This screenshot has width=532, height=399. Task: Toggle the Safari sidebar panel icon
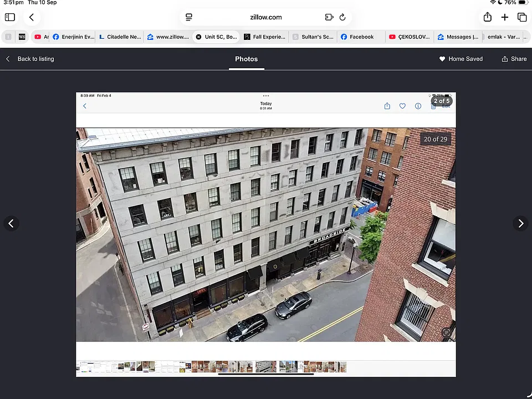[x=10, y=17]
